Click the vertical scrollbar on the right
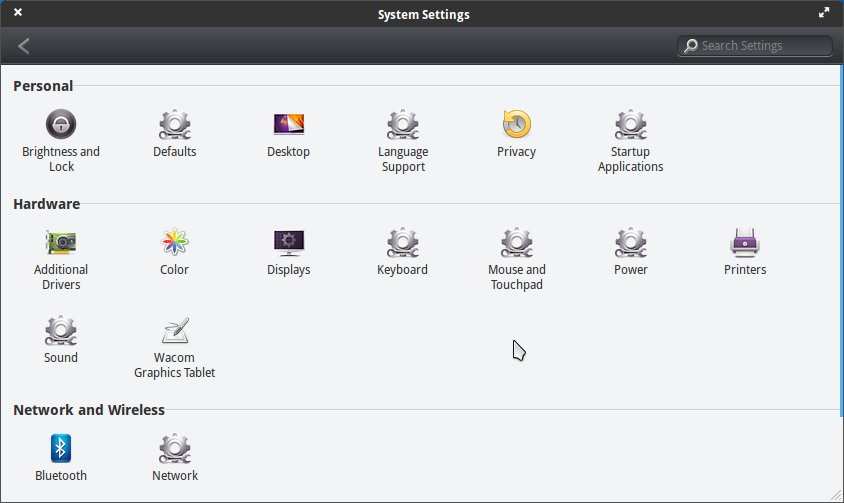This screenshot has height=503, width=844. [x=840, y=240]
